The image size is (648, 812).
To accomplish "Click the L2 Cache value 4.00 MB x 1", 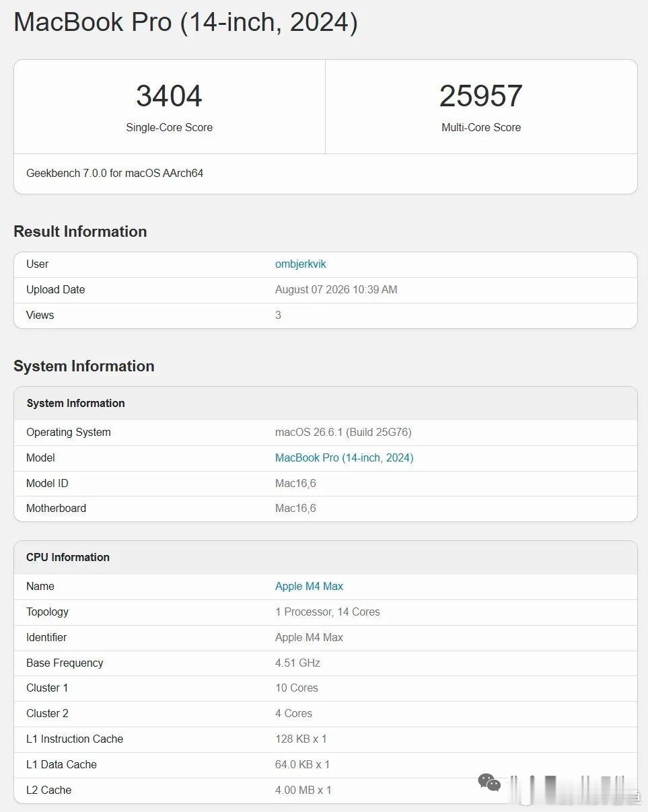I will tap(303, 790).
